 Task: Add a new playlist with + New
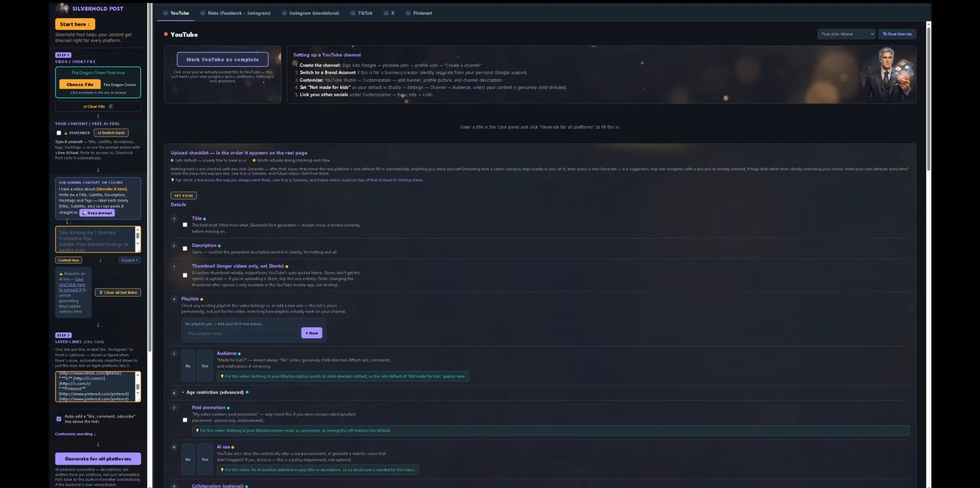(x=312, y=333)
